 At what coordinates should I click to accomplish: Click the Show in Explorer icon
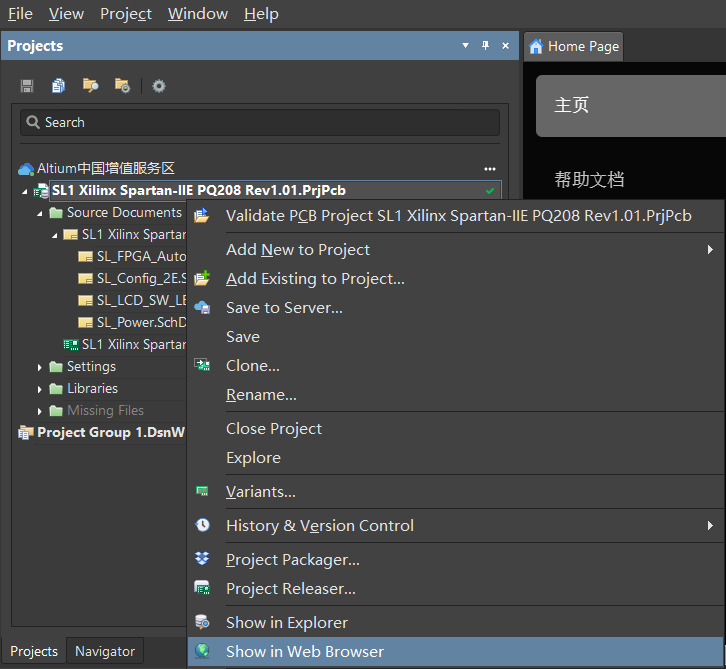click(x=202, y=622)
